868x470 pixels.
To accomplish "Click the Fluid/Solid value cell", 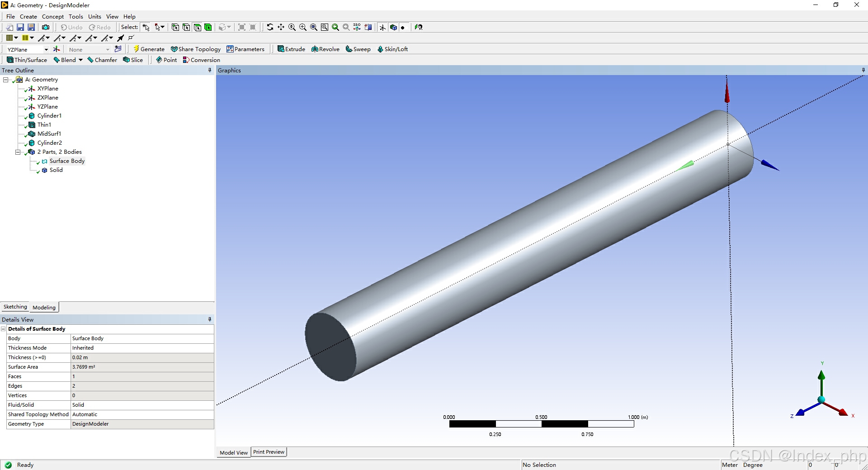I will click(x=142, y=405).
